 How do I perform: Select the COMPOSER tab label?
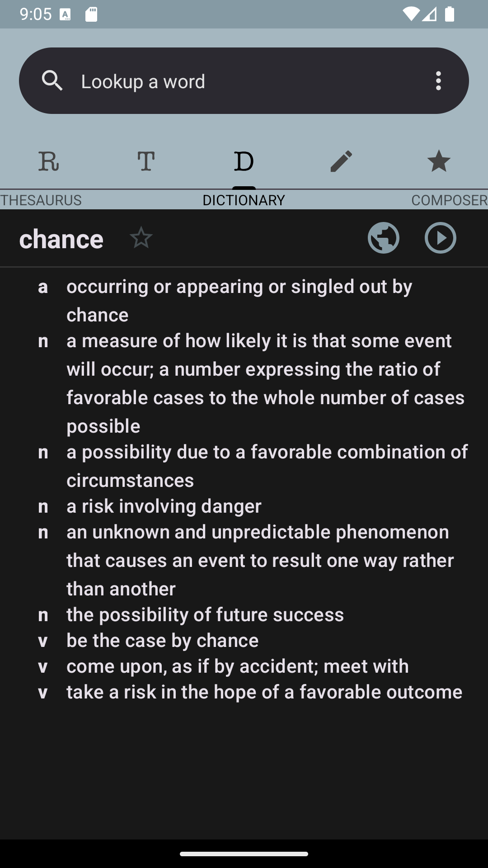pyautogui.click(x=450, y=200)
